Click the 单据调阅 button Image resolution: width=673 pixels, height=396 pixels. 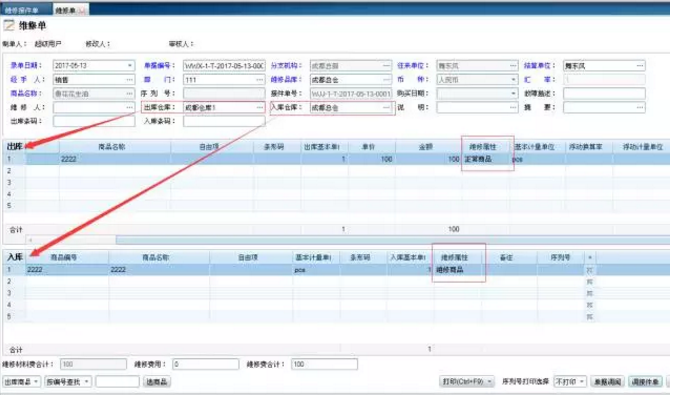[x=607, y=381]
